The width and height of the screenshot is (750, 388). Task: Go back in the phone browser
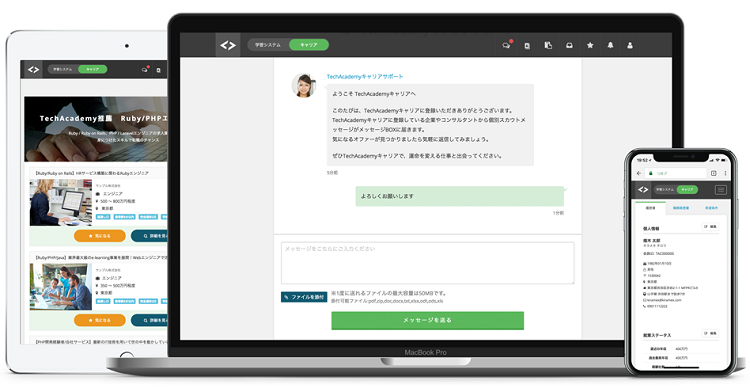(639, 173)
